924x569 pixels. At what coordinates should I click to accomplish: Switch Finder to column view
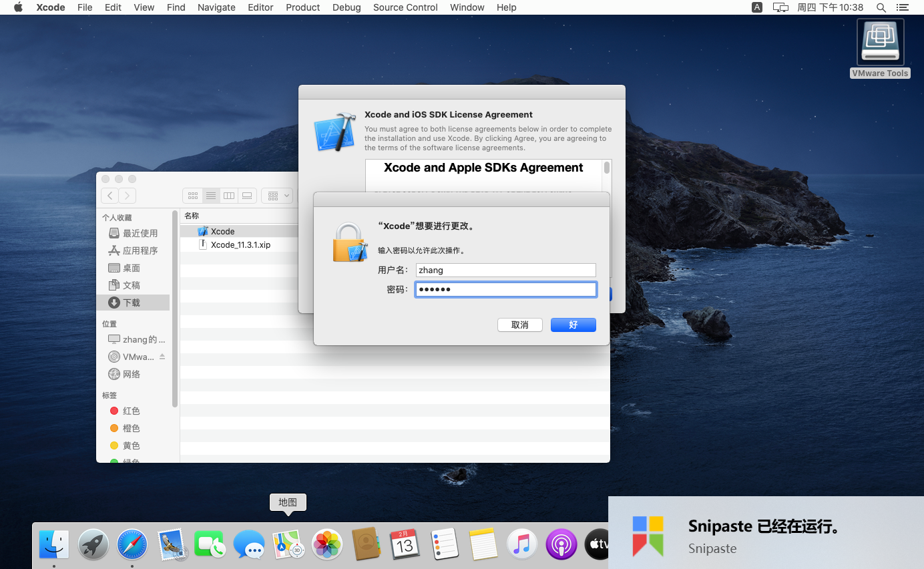229,195
